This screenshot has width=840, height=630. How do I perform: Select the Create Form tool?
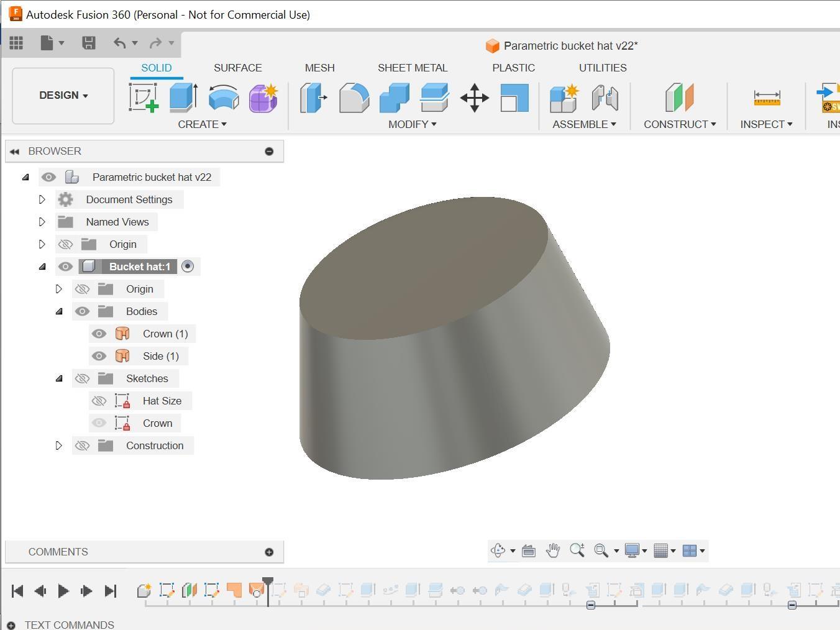[x=263, y=98]
